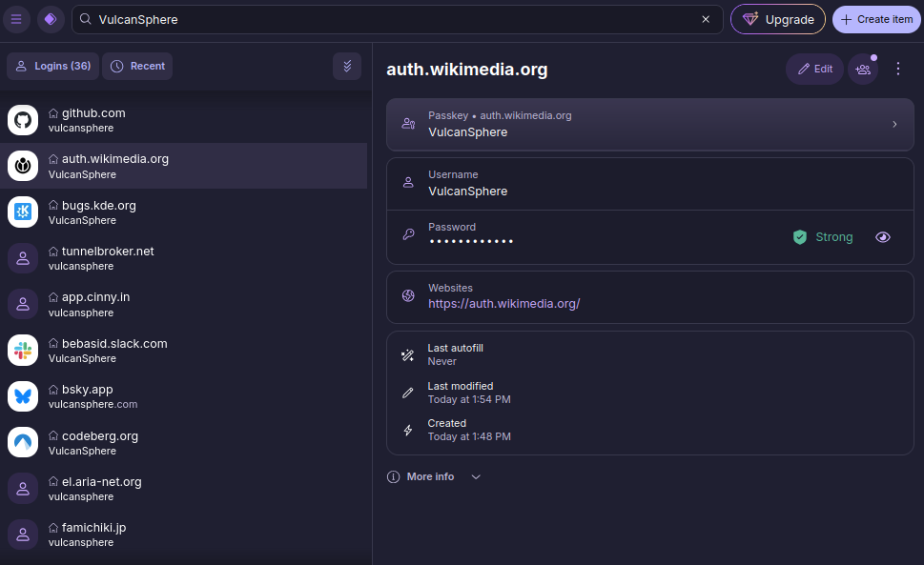
Task: Click the Upgrade button
Action: coord(778,19)
